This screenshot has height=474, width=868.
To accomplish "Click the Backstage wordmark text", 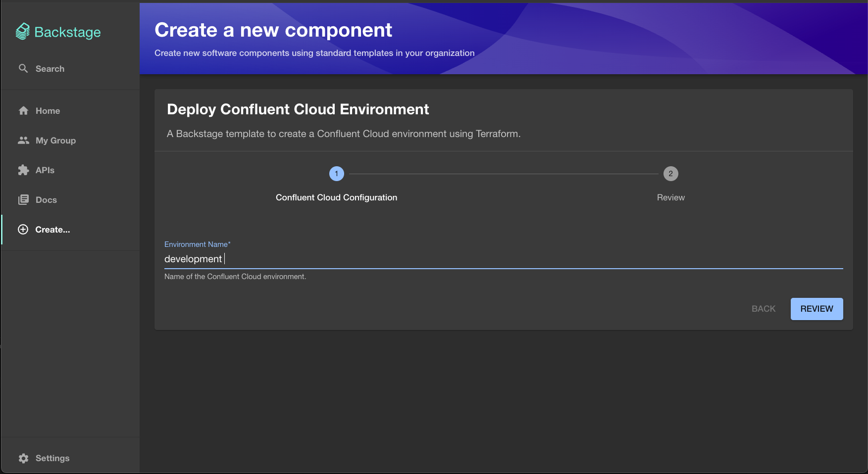I will click(x=67, y=32).
